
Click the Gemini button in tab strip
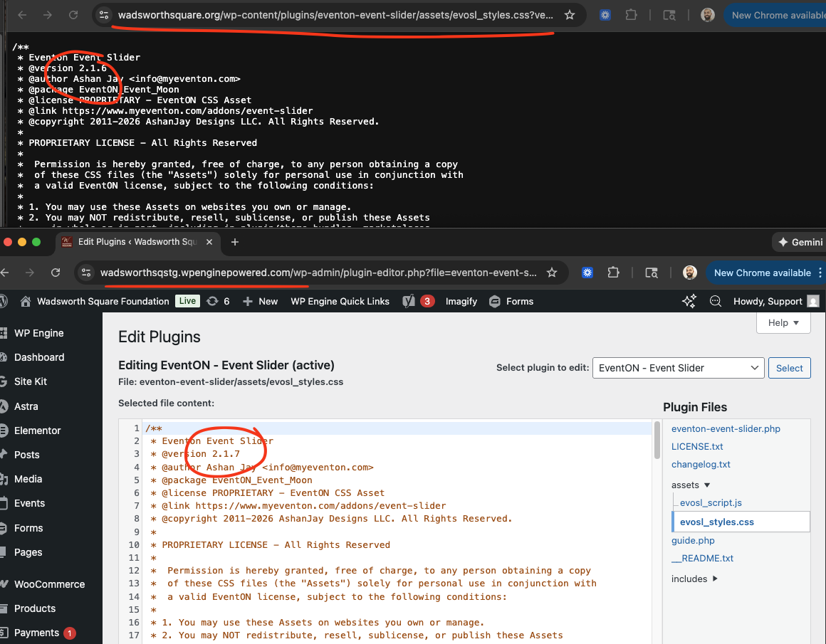pos(800,242)
